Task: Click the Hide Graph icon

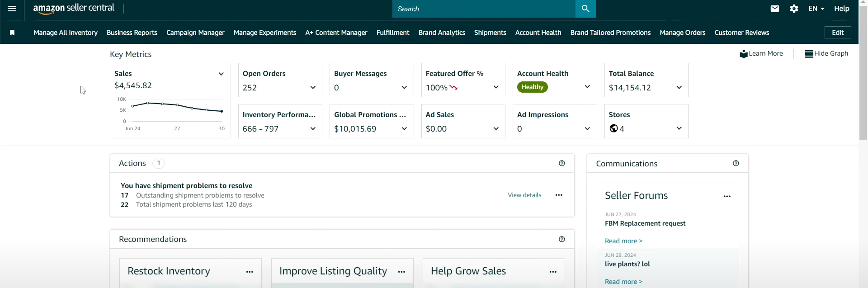Action: [809, 54]
